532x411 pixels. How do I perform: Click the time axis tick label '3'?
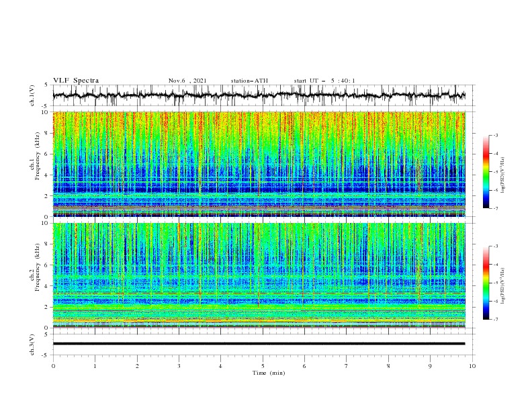(179, 366)
